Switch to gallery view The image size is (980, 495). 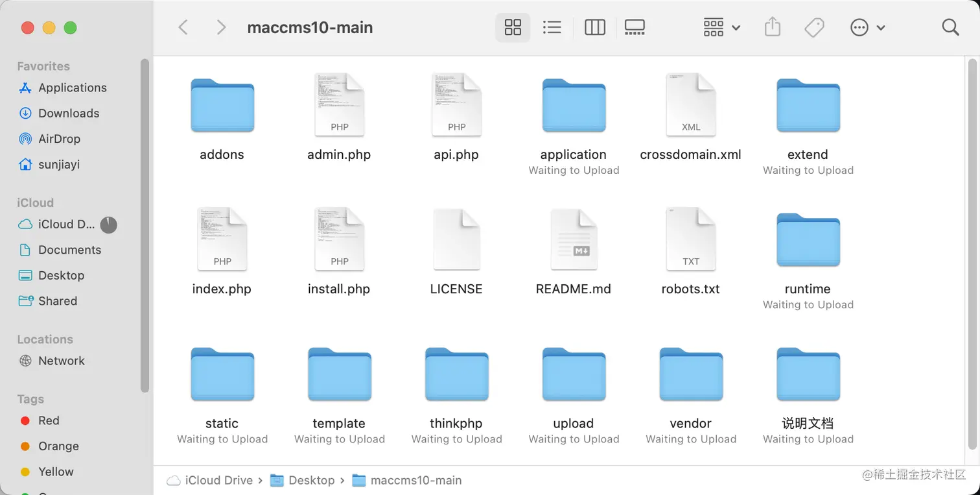pos(635,27)
